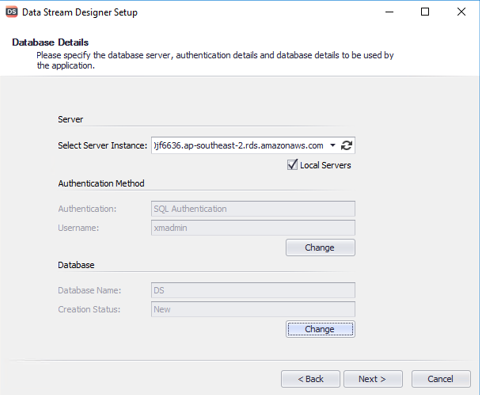Uncheck the Local Servers checkbox
The width and height of the screenshot is (480, 395).
(292, 165)
